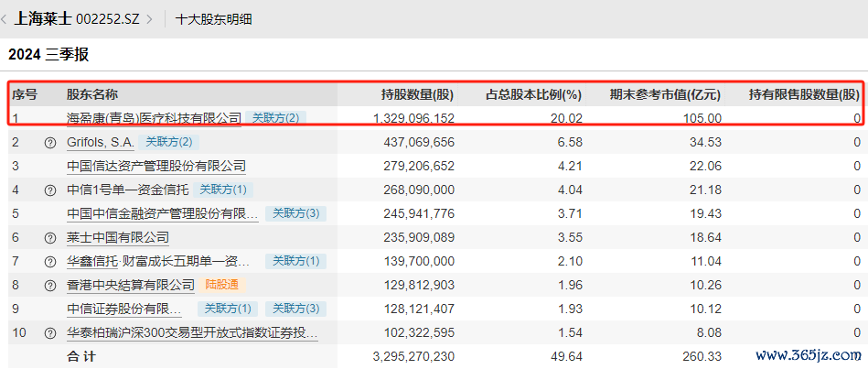Click 上海莱士 stock name in header

[x=42, y=19]
